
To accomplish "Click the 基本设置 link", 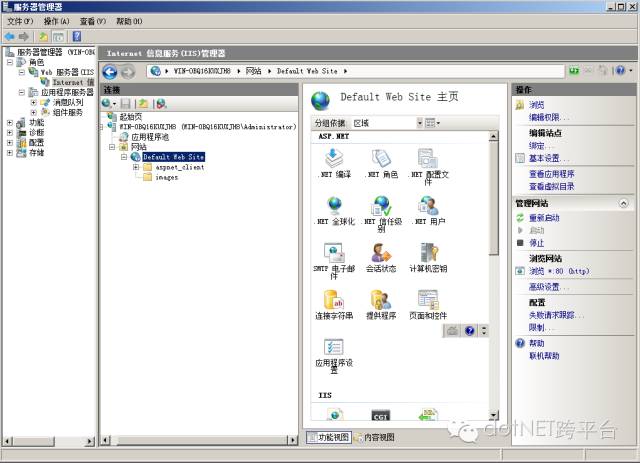I will (548, 158).
